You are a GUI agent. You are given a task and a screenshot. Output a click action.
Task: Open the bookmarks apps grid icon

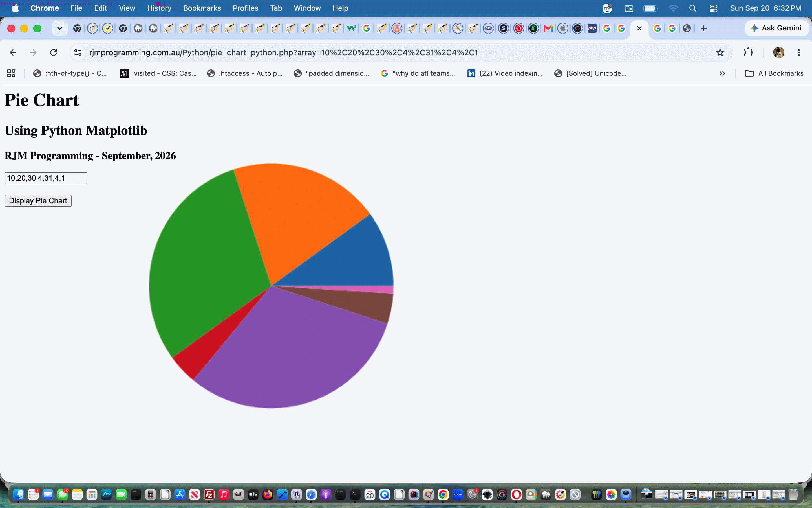click(x=11, y=73)
